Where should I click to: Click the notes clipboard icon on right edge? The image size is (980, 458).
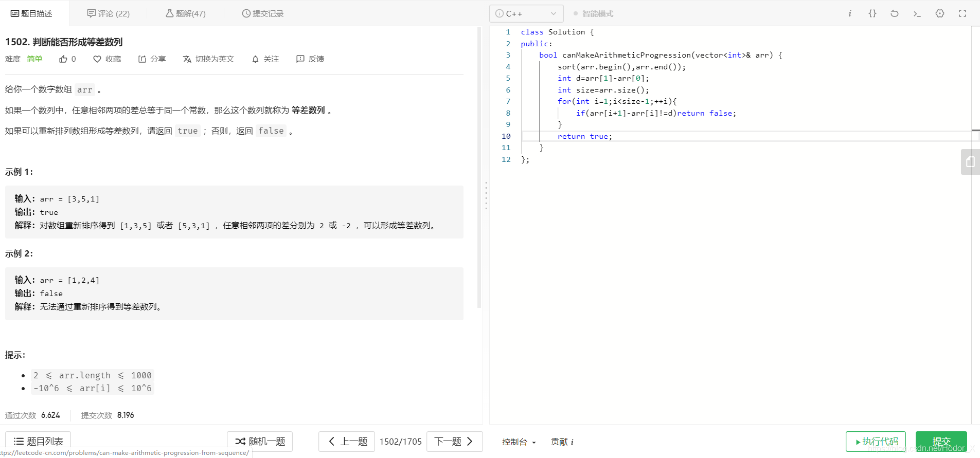(x=970, y=162)
